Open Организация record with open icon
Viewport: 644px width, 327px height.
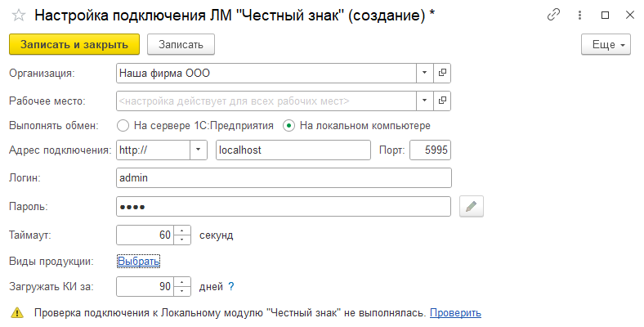[442, 73]
